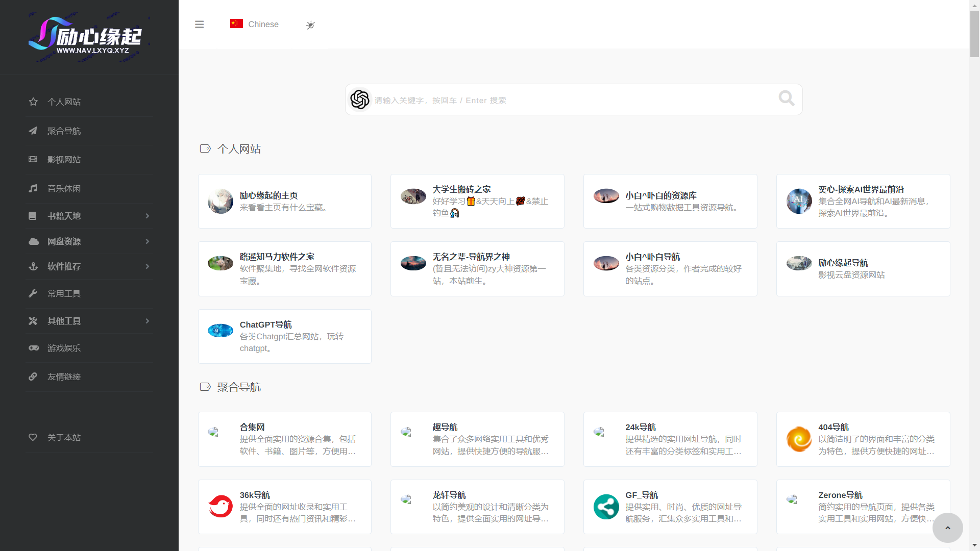Viewport: 980px width, 551px height.
Task: Click the chain 友情链接 icon
Action: (x=33, y=377)
